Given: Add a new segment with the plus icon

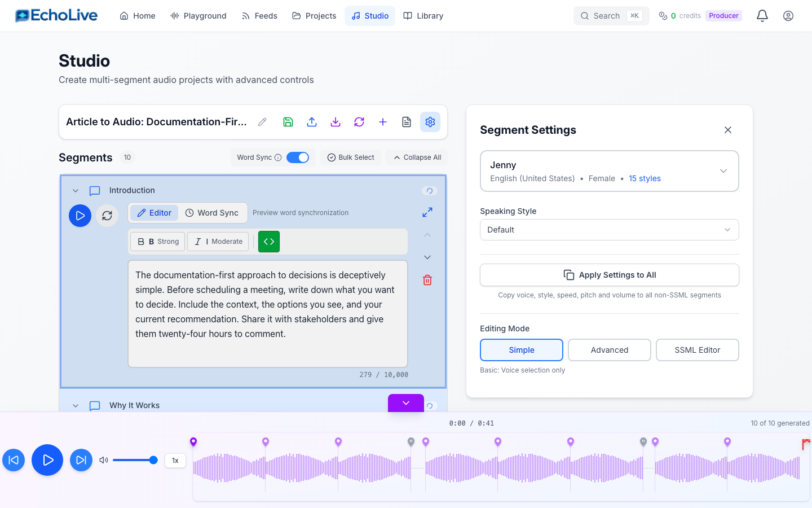Looking at the screenshot, I should pyautogui.click(x=383, y=122).
